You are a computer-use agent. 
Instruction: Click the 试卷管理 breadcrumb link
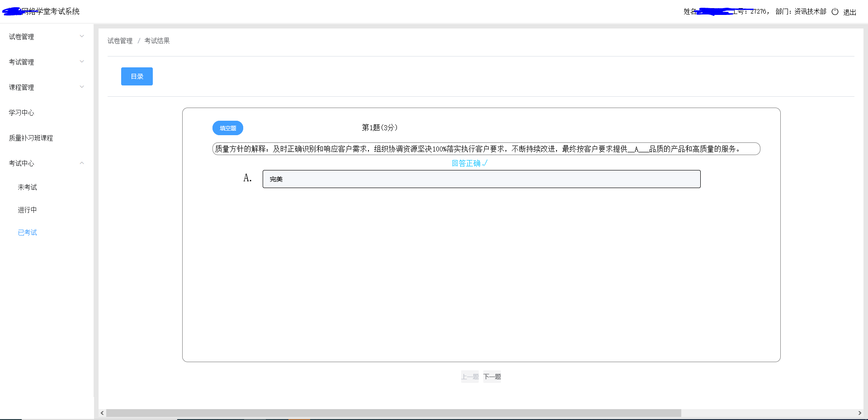[x=120, y=41]
